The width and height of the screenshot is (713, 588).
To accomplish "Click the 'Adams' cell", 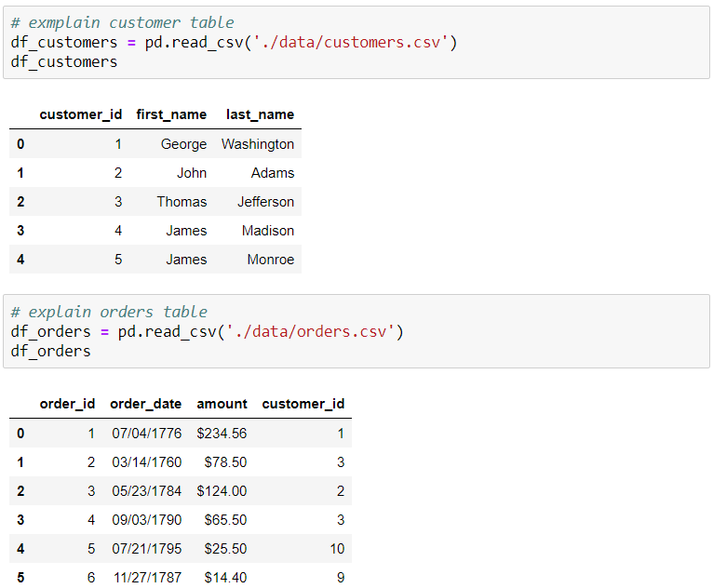I will point(273,173).
